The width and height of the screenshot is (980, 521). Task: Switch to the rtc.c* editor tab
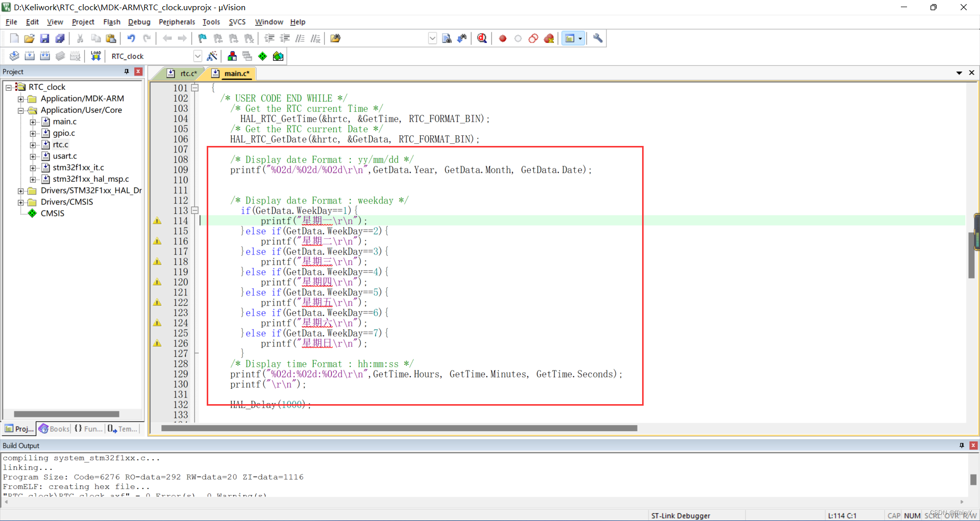[x=183, y=73]
